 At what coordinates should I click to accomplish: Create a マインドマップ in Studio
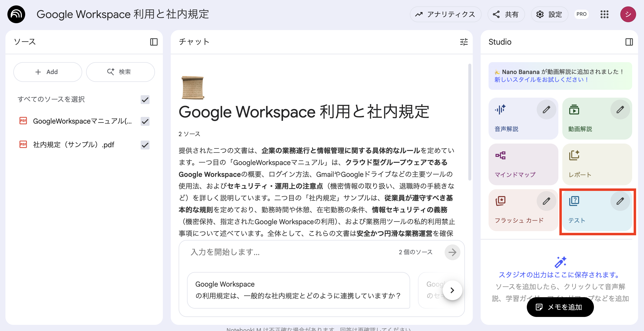(523, 164)
